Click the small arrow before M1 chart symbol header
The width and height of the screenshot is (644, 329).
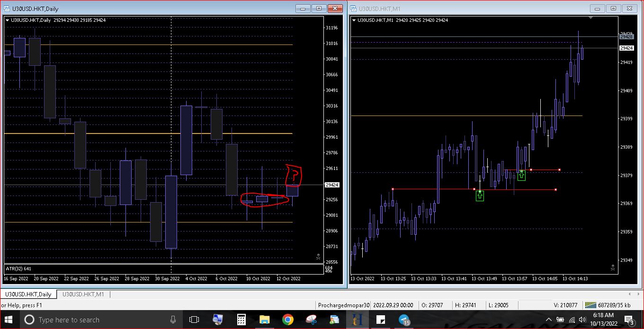tap(354, 20)
